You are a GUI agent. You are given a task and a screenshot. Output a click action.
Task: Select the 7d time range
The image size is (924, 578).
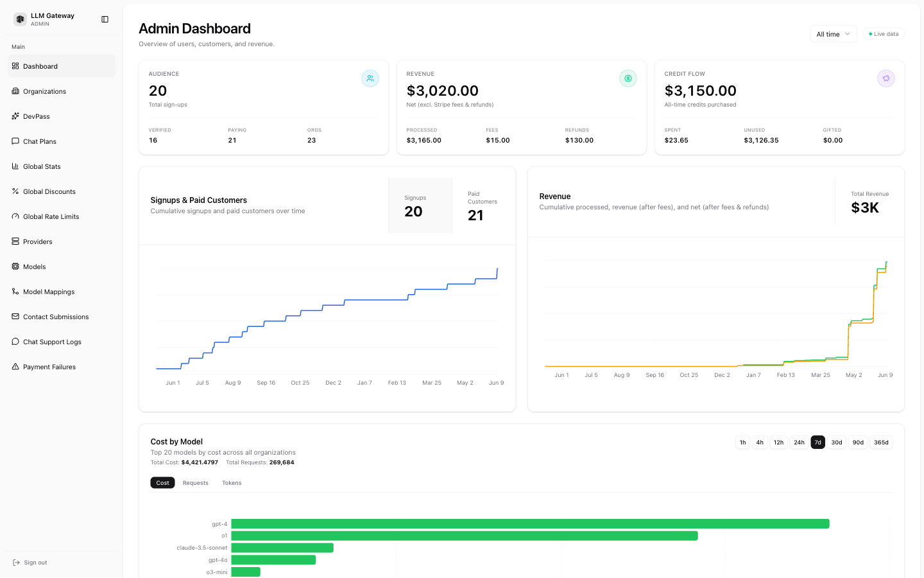tap(817, 442)
